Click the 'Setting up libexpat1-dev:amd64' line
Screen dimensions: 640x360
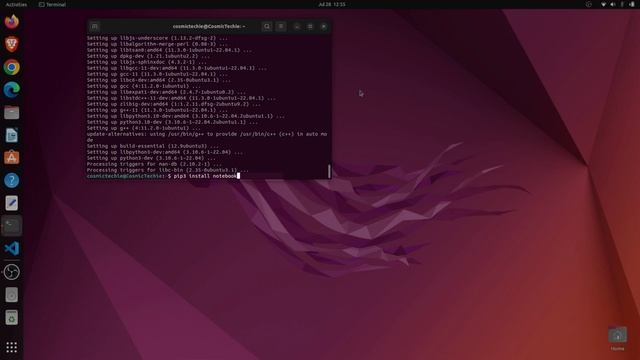pyautogui.click(x=166, y=92)
